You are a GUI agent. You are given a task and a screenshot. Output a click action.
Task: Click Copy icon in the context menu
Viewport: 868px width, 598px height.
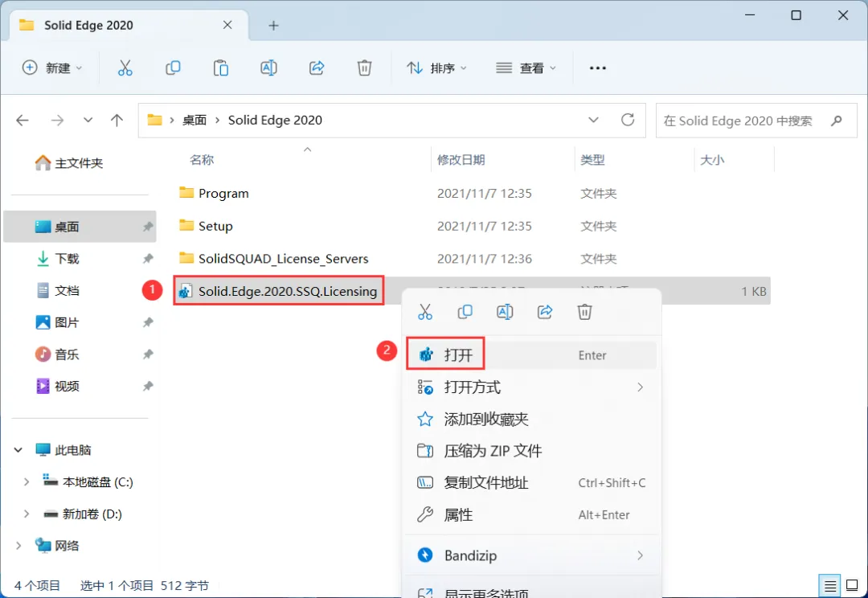pyautogui.click(x=465, y=312)
